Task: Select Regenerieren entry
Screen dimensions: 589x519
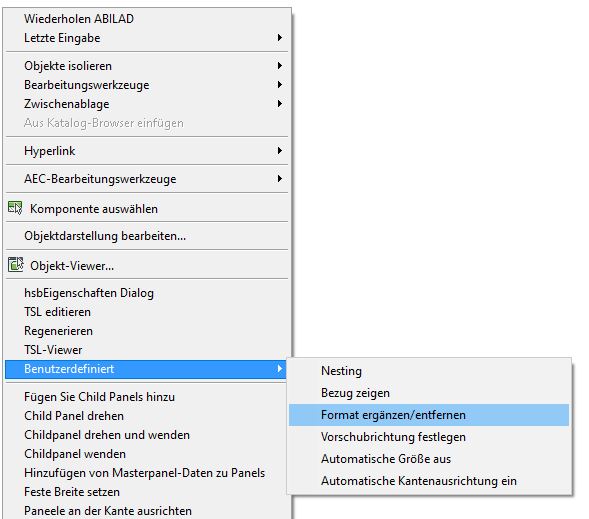Action: tap(146, 331)
